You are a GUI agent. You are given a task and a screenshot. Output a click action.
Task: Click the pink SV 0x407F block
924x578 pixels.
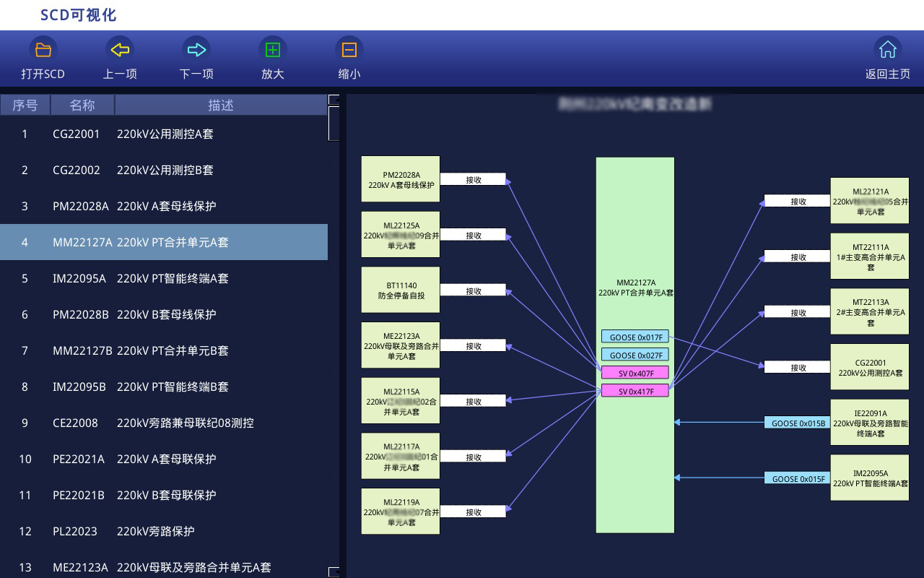635,373
